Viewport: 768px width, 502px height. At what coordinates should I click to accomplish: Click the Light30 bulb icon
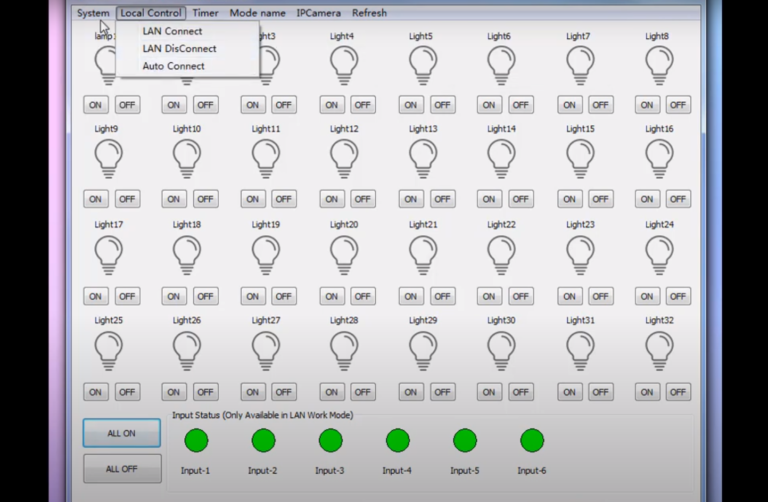click(501, 350)
